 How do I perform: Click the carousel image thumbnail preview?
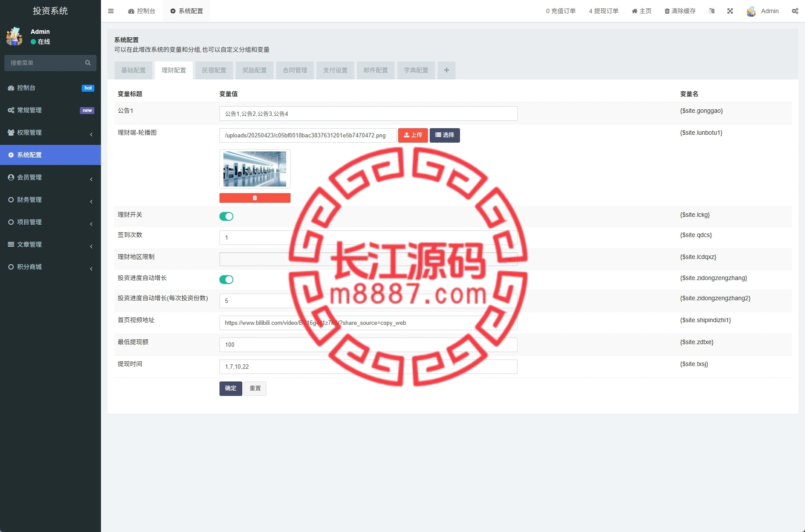click(255, 169)
